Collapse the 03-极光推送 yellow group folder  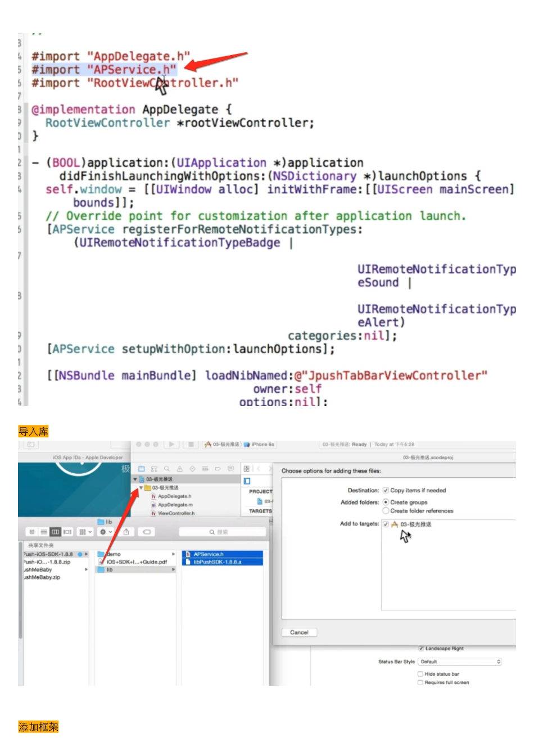(x=141, y=488)
